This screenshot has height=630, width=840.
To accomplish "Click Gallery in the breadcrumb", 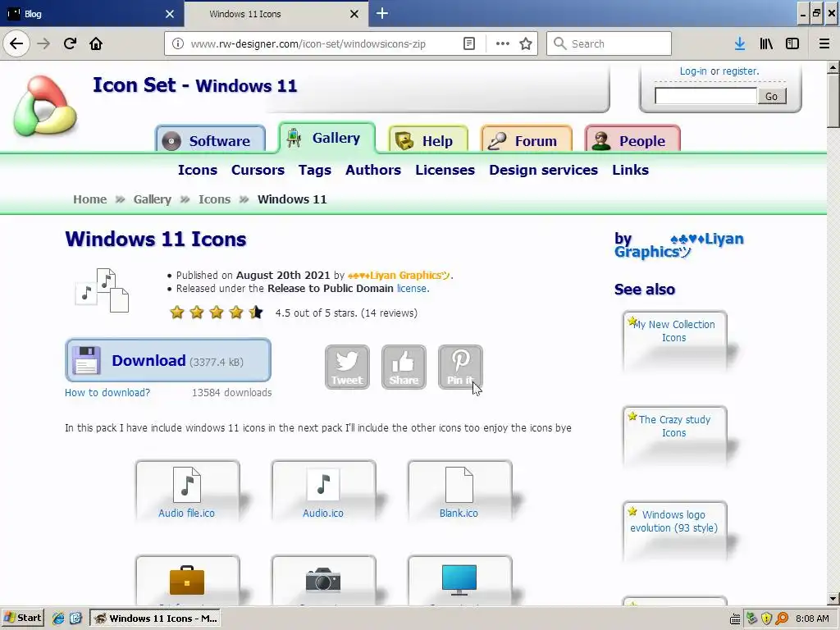I will (152, 199).
